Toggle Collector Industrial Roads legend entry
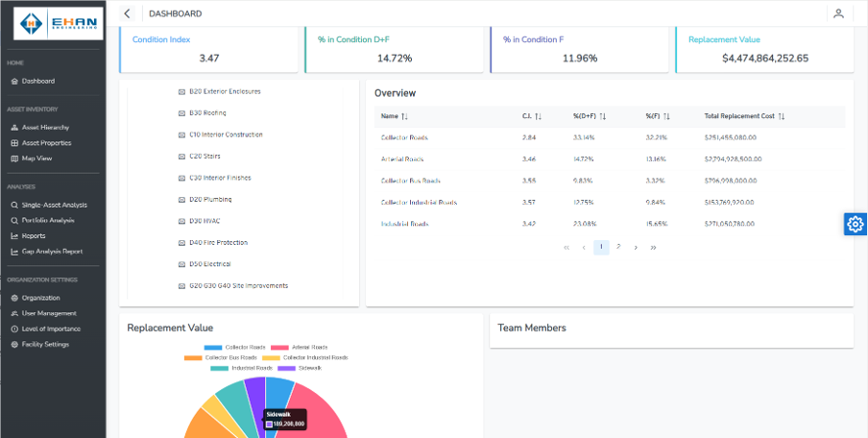This screenshot has width=868, height=438. pyautogui.click(x=305, y=357)
